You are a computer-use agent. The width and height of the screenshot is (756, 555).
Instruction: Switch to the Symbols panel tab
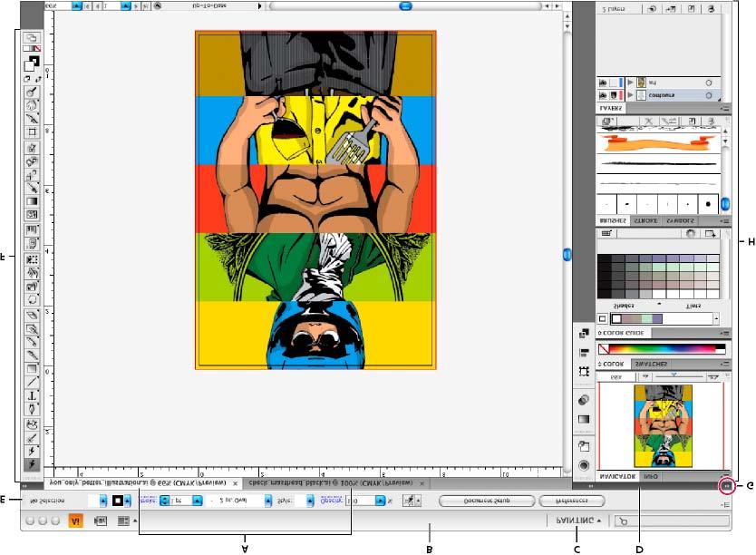click(x=680, y=221)
